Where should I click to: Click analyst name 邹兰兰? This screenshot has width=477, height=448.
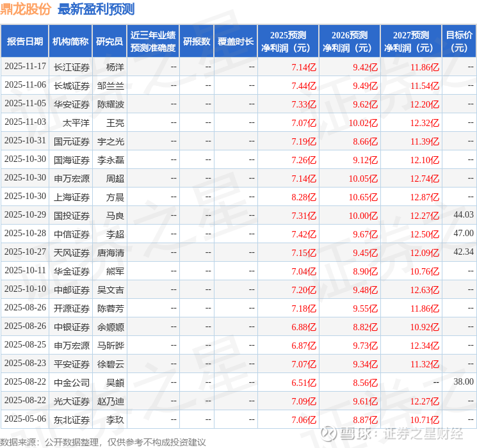click(x=111, y=86)
